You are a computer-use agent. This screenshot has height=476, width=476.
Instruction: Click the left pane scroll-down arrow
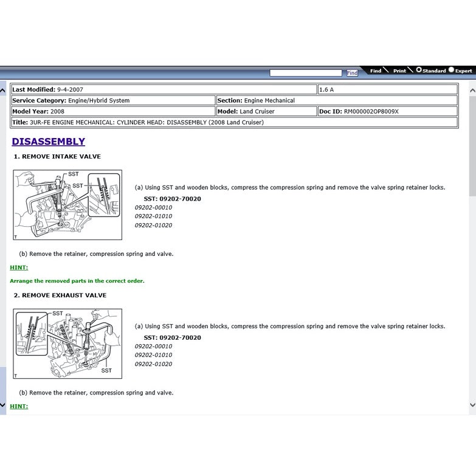3,404
